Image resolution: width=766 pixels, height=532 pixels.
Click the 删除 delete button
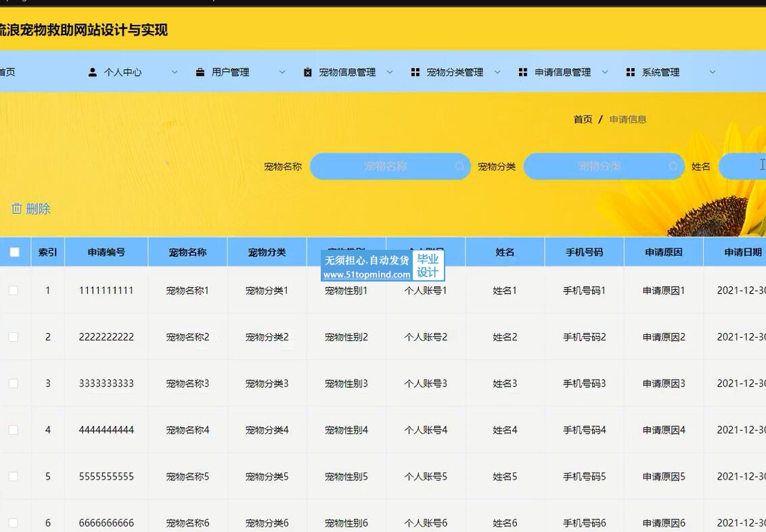click(x=30, y=208)
